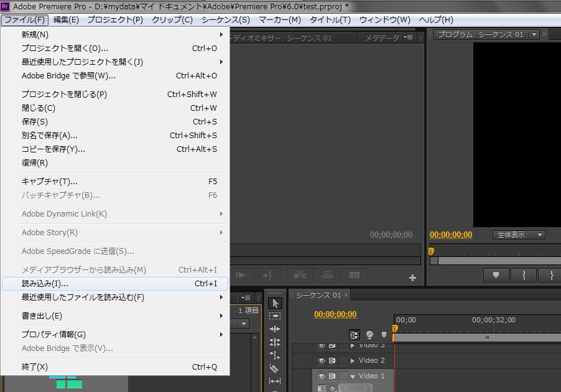Image resolution: width=561 pixels, height=392 pixels.
Task: Expand the Video 2 track
Action: click(353, 361)
